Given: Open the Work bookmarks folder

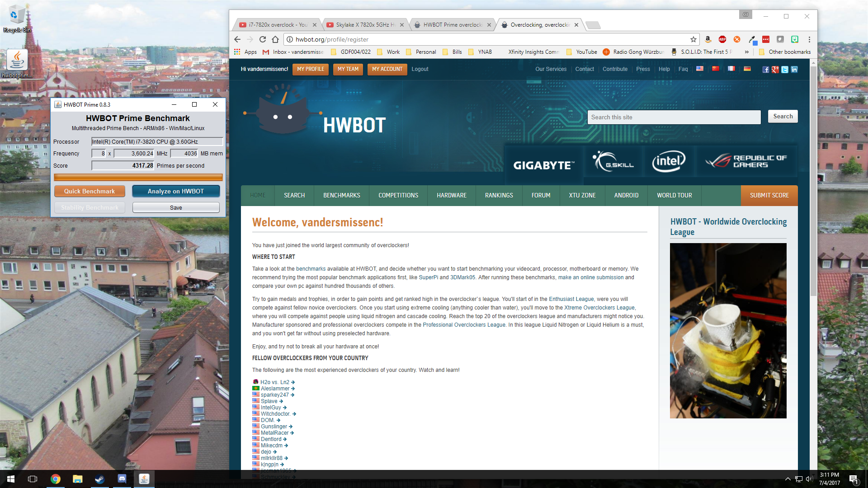Looking at the screenshot, I should [x=388, y=52].
